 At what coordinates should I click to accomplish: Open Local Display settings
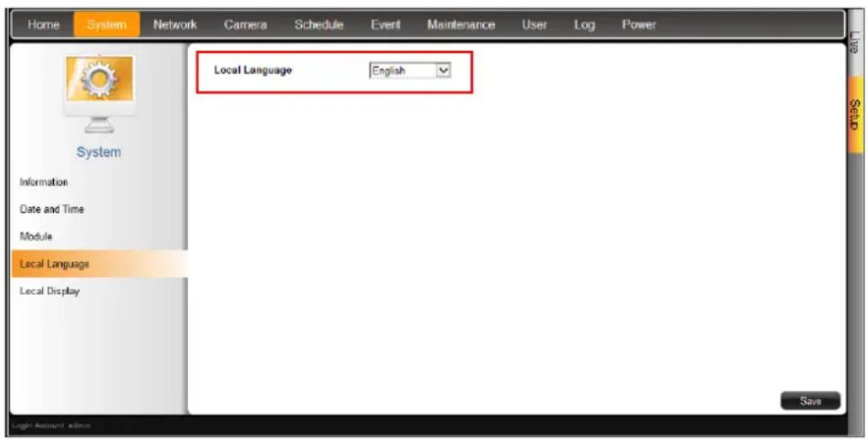tap(50, 291)
